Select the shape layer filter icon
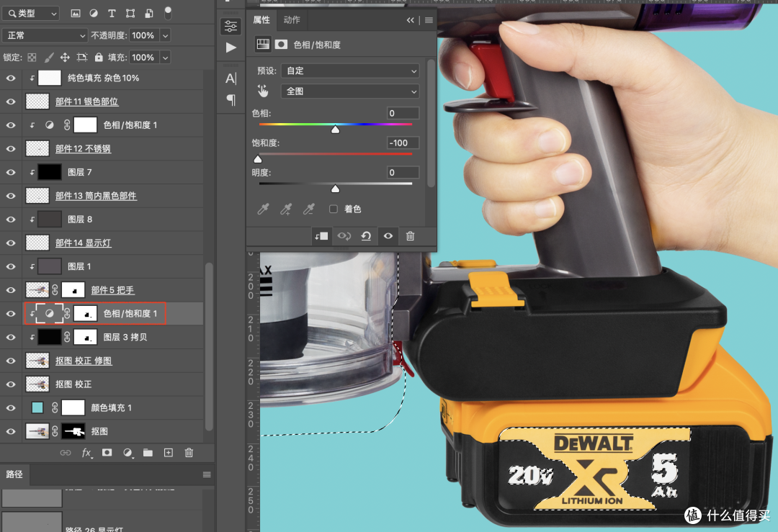The height and width of the screenshot is (532, 778). pyautogui.click(x=130, y=14)
